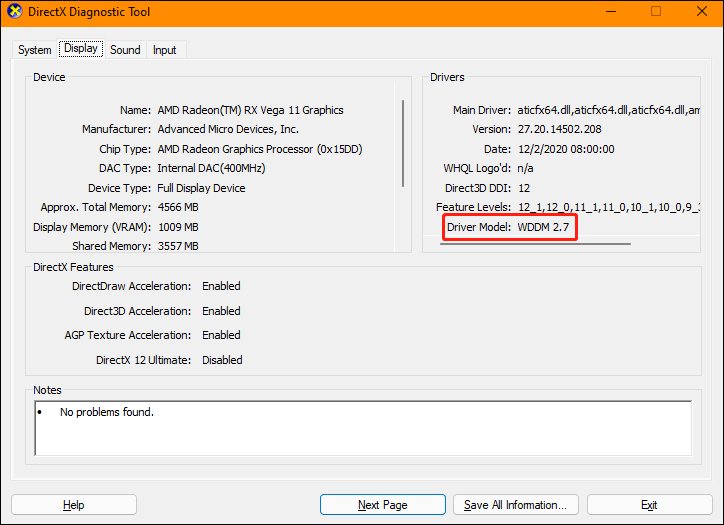The height and width of the screenshot is (525, 724).
Task: Click chip type AMD Radeon Graphics Processor (0x15DD)
Action: (260, 149)
